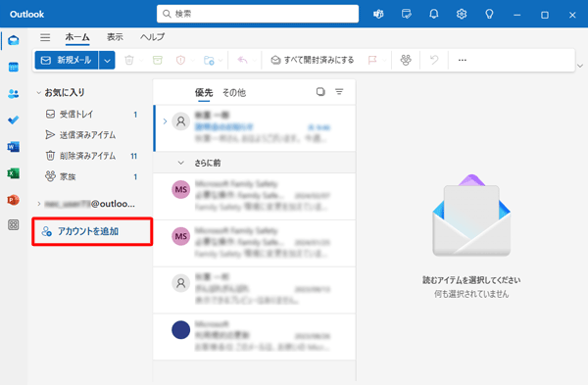Open the Move to dropdown arrow

(220, 61)
